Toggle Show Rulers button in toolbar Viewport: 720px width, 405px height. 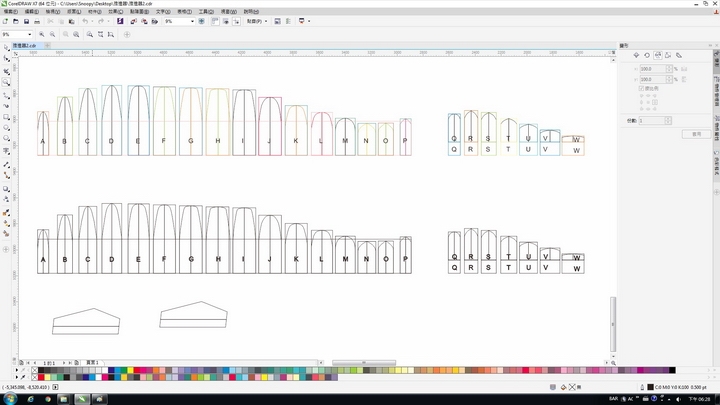tap(215, 21)
